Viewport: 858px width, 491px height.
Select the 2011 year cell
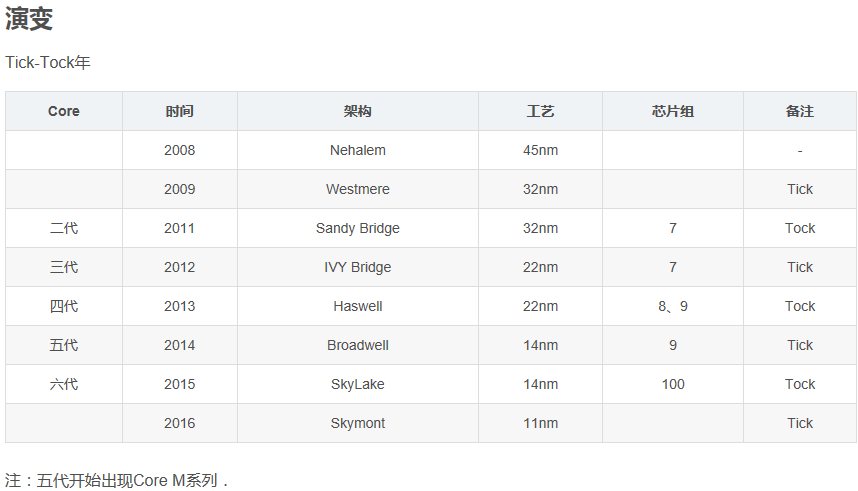tap(179, 228)
